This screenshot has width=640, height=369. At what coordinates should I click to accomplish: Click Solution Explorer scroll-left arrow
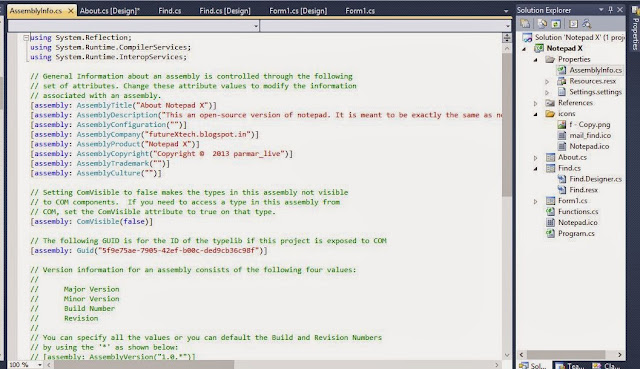coord(522,355)
